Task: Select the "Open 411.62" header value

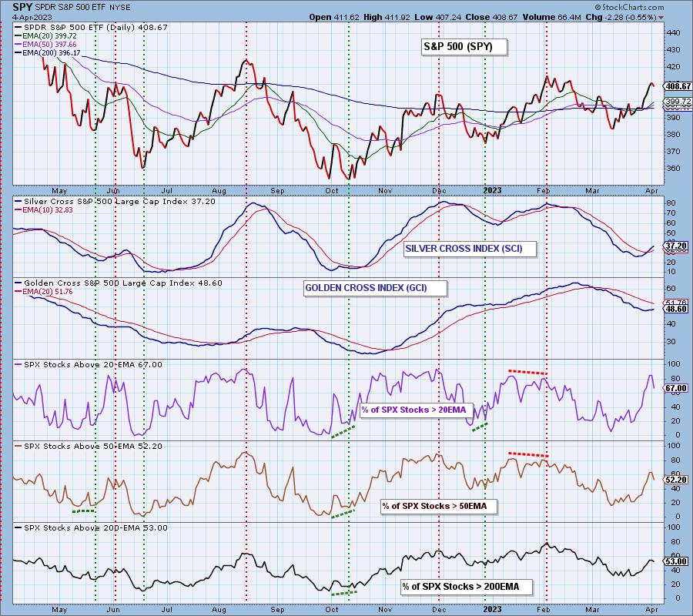Action: [x=334, y=17]
